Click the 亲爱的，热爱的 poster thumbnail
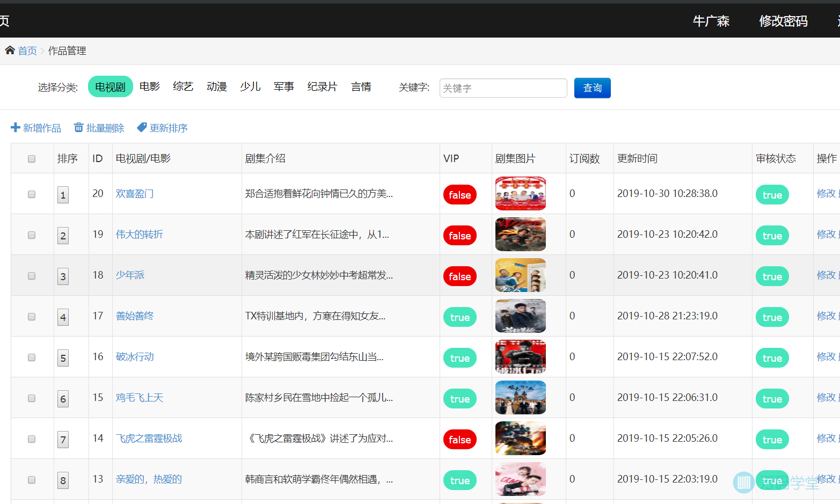The height and width of the screenshot is (504, 840). coord(521,479)
